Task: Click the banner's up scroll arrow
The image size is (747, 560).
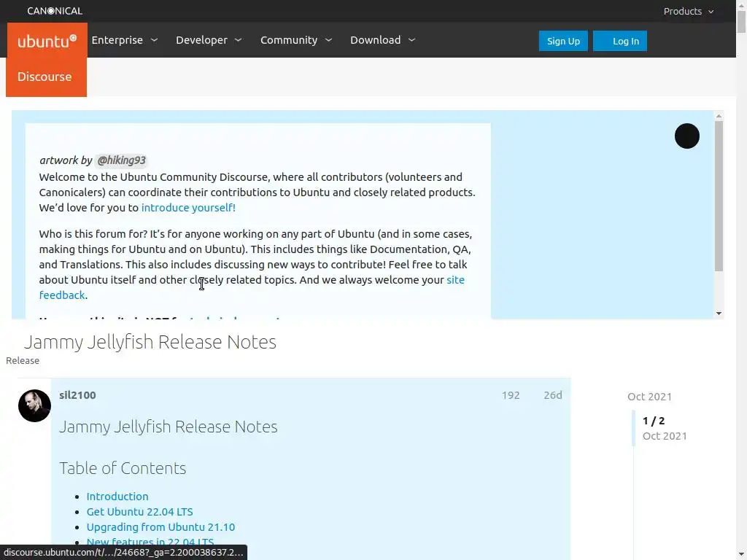Action: pyautogui.click(x=719, y=116)
